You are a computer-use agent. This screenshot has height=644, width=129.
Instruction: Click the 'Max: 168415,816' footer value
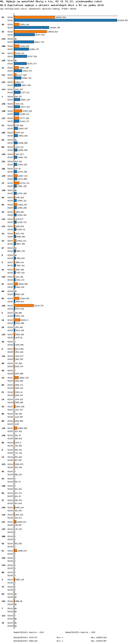click(x=99, y=637)
